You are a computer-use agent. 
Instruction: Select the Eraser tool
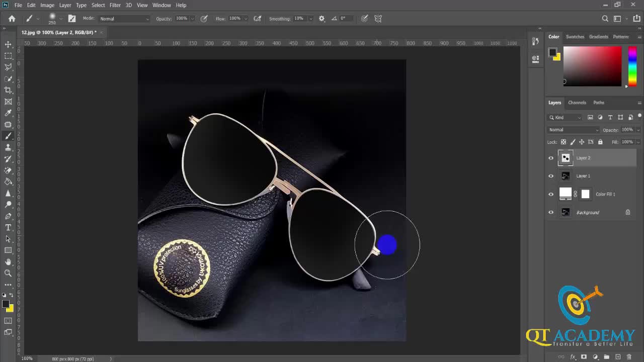click(8, 170)
